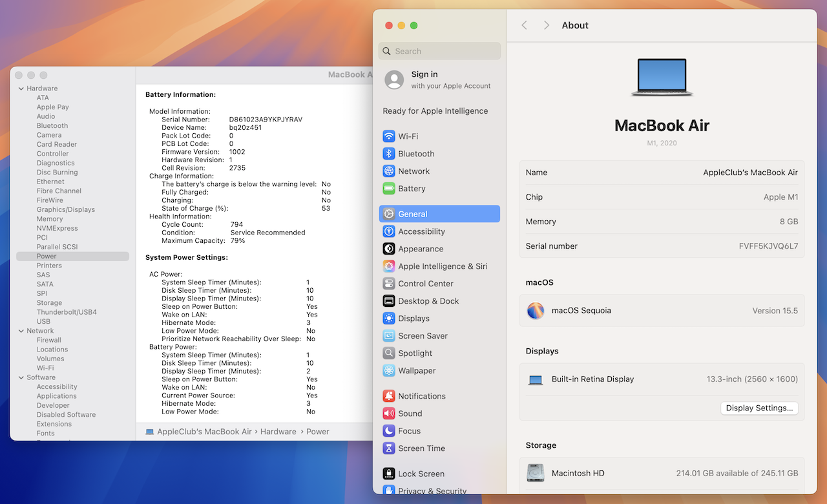Click the Macintosh HD drive icon

[536, 473]
